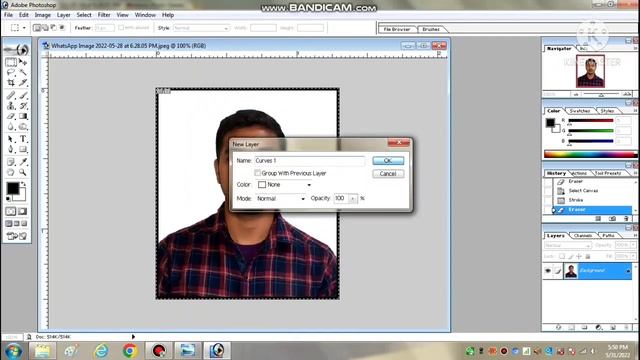The width and height of the screenshot is (640, 360).
Task: Open the File menu
Action: point(8,15)
